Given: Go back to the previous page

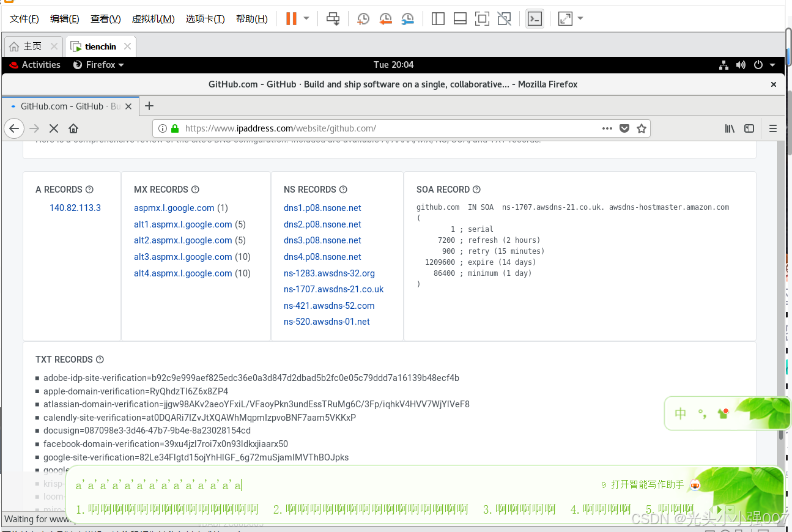Looking at the screenshot, I should (x=14, y=128).
